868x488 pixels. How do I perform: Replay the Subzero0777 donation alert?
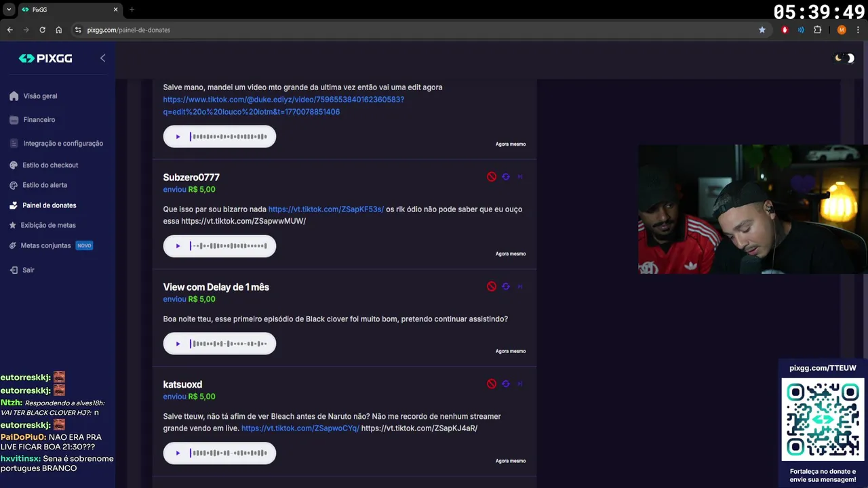(506, 177)
